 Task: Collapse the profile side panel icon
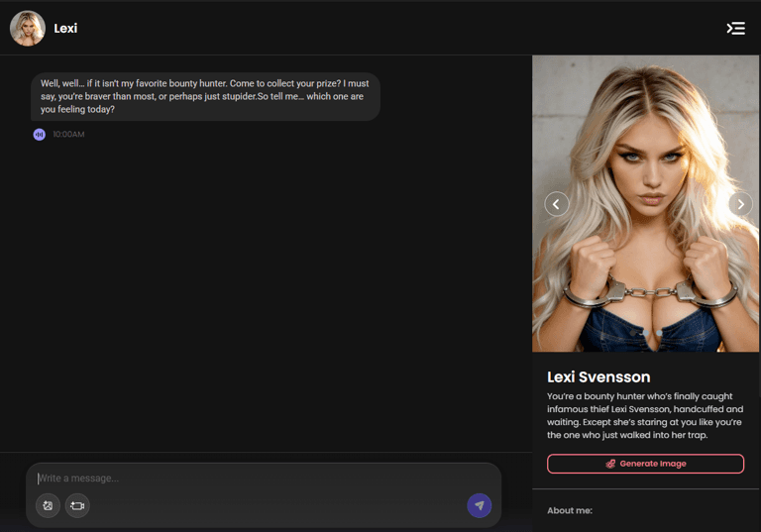click(x=736, y=29)
